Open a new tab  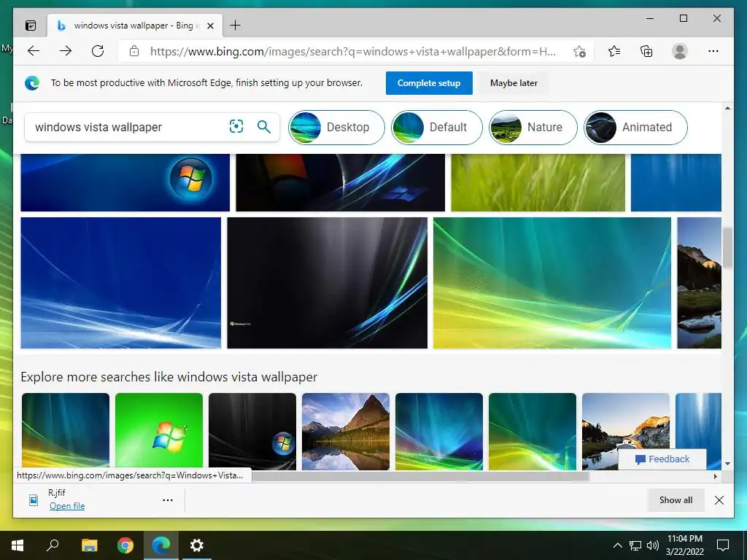235,26
